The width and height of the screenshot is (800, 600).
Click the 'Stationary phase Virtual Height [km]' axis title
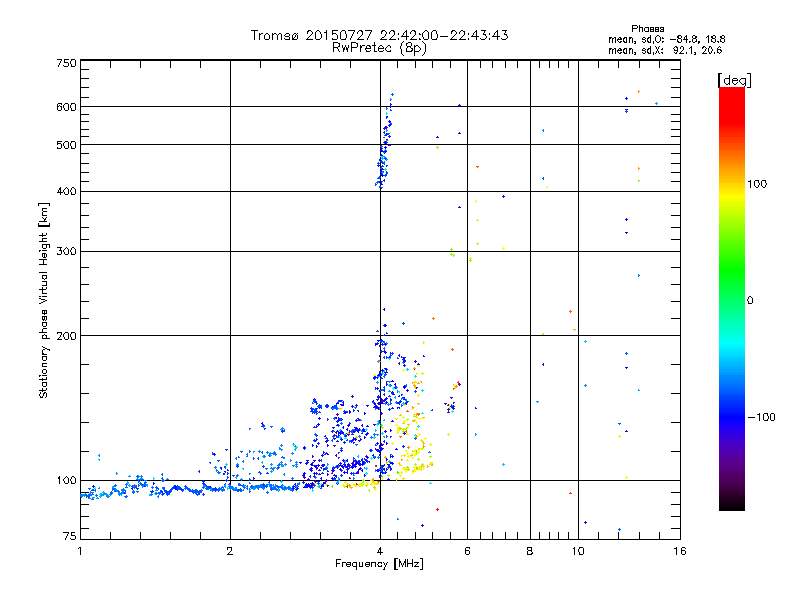44,301
